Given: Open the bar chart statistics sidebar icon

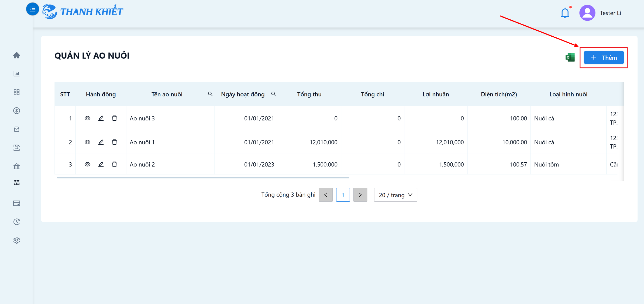Looking at the screenshot, I should (x=17, y=74).
